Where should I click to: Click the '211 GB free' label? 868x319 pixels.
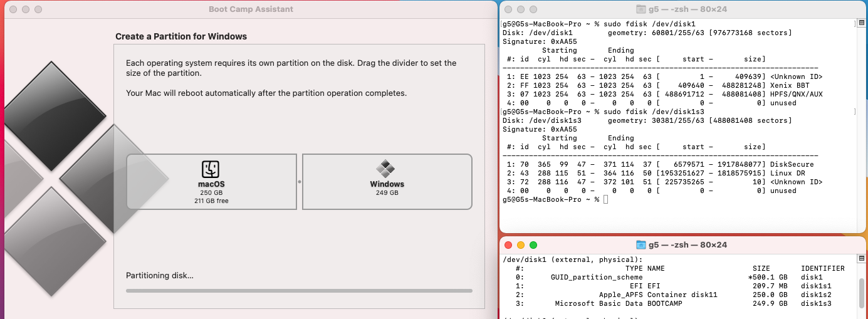pyautogui.click(x=211, y=201)
